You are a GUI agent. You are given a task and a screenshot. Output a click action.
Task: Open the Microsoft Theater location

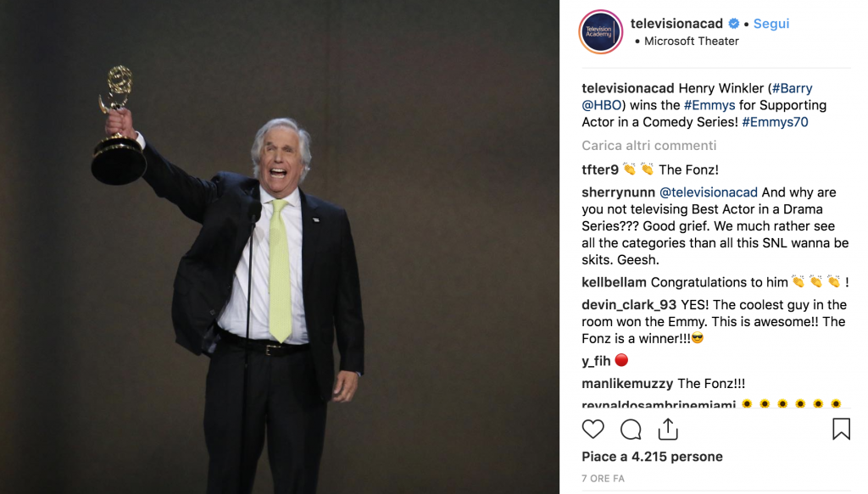point(692,41)
